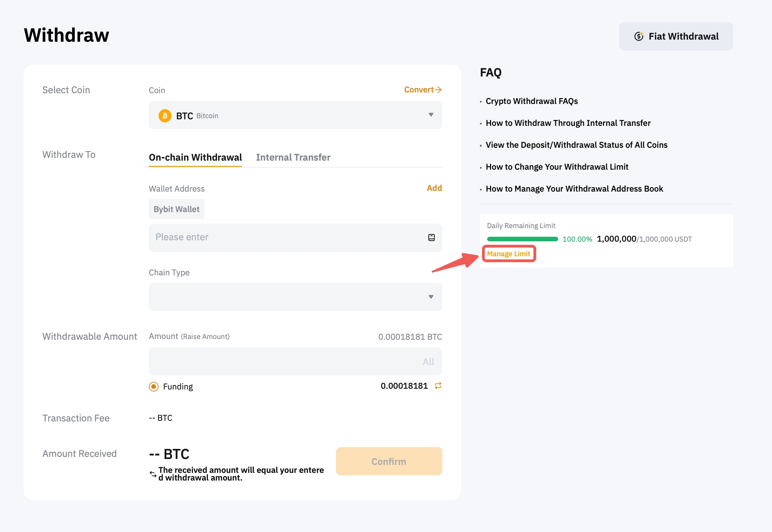Focus the wallet address input field
Viewport: 772px width, 532px height.
285,237
